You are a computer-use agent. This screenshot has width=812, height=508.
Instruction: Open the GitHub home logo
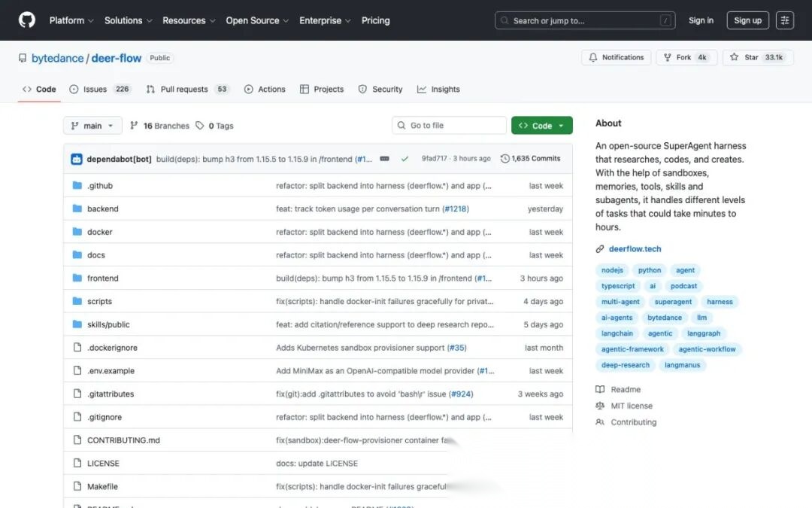pyautogui.click(x=27, y=20)
